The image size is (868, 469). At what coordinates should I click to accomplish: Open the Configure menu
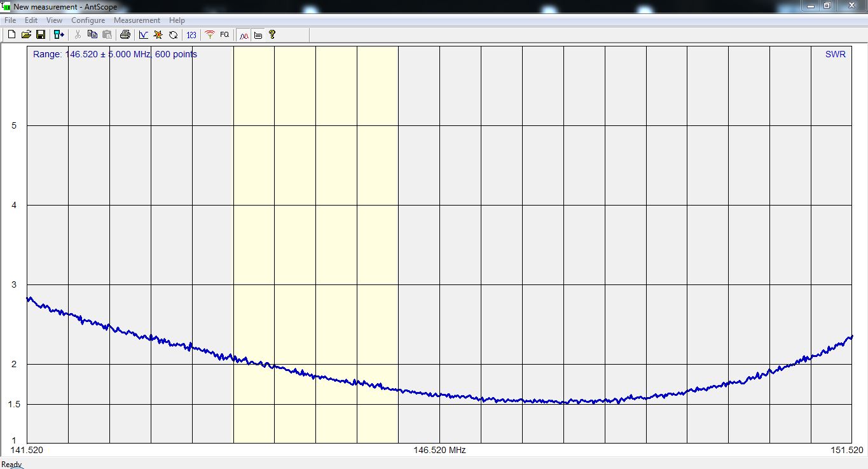coord(88,20)
